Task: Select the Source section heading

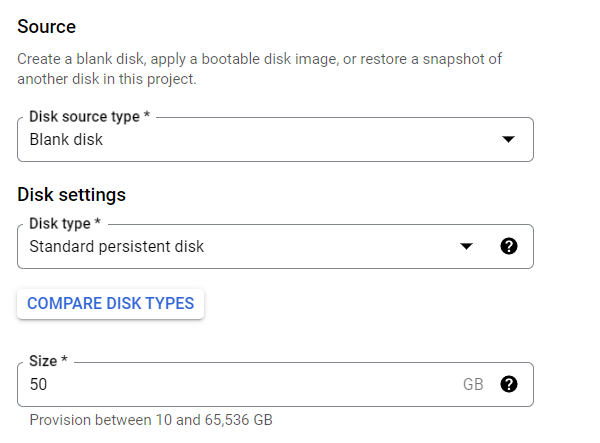Action: click(x=47, y=27)
